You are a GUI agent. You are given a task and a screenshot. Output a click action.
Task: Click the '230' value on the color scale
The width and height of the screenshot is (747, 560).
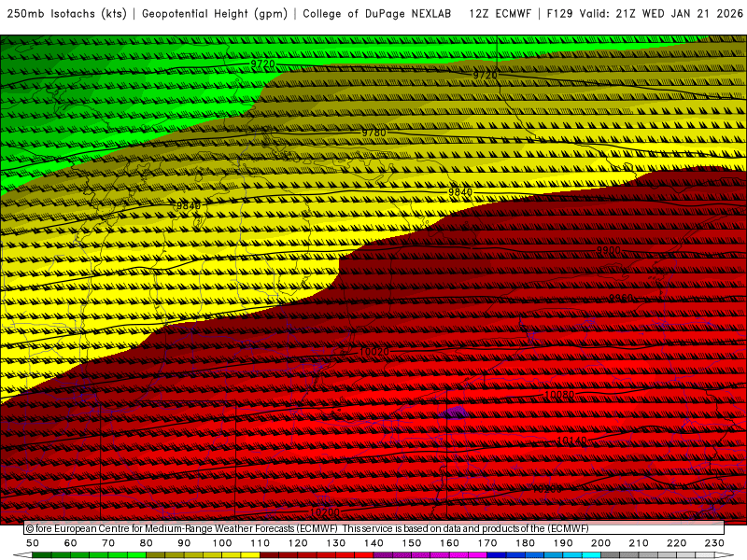[714, 543]
